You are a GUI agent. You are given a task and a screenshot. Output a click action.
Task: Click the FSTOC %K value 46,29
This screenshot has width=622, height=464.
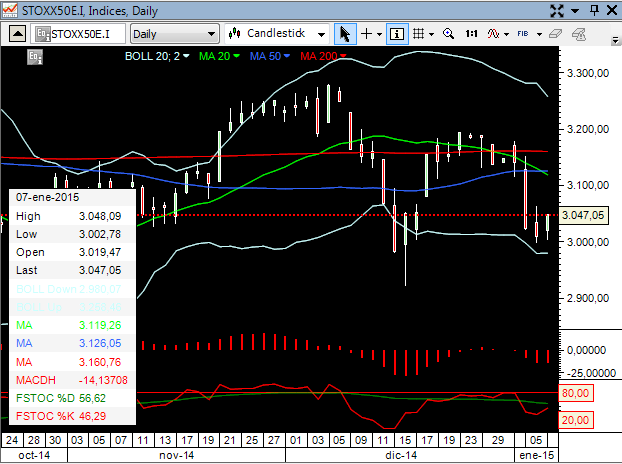tap(92, 416)
